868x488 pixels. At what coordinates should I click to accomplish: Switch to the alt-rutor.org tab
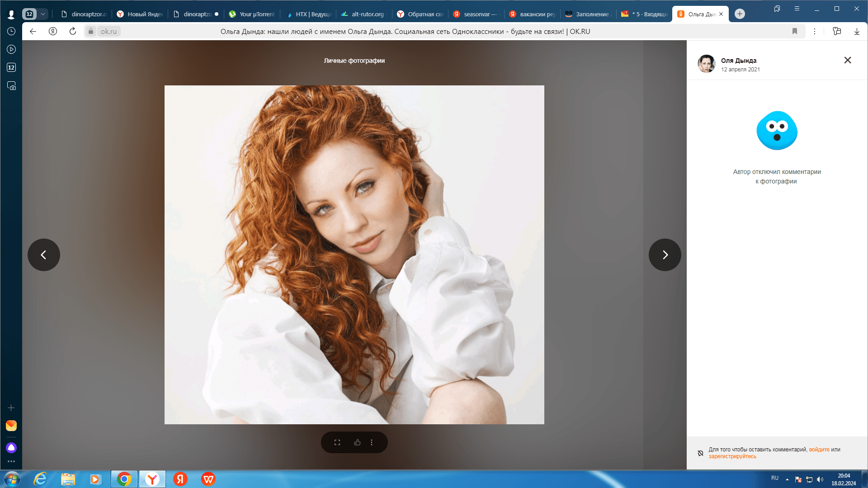click(367, 14)
